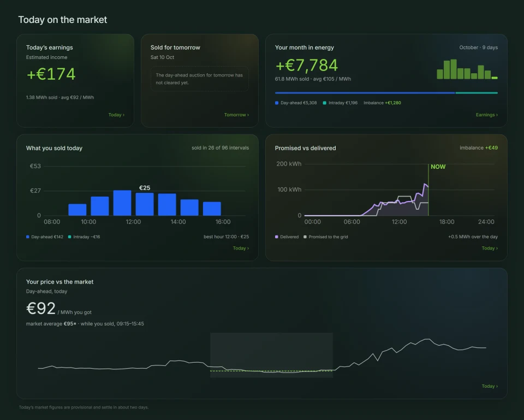Open the Earnings link in month card
The height and width of the screenshot is (420, 524).
point(486,115)
